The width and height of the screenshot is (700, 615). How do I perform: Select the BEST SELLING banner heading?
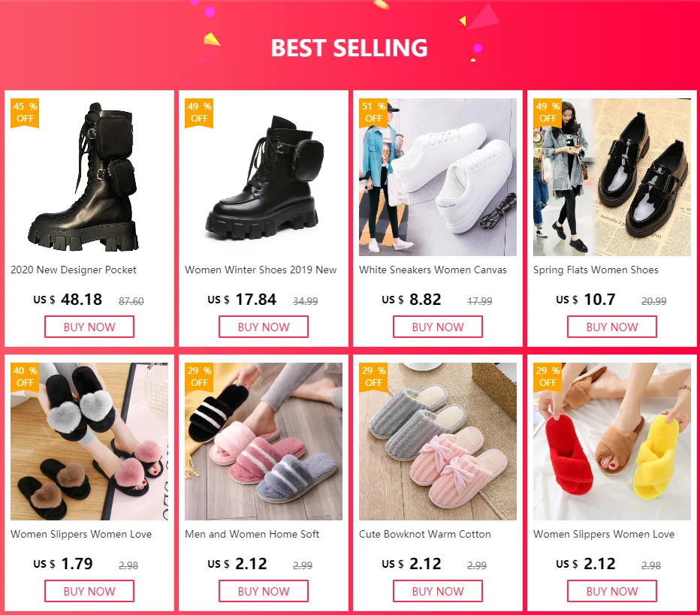click(349, 48)
